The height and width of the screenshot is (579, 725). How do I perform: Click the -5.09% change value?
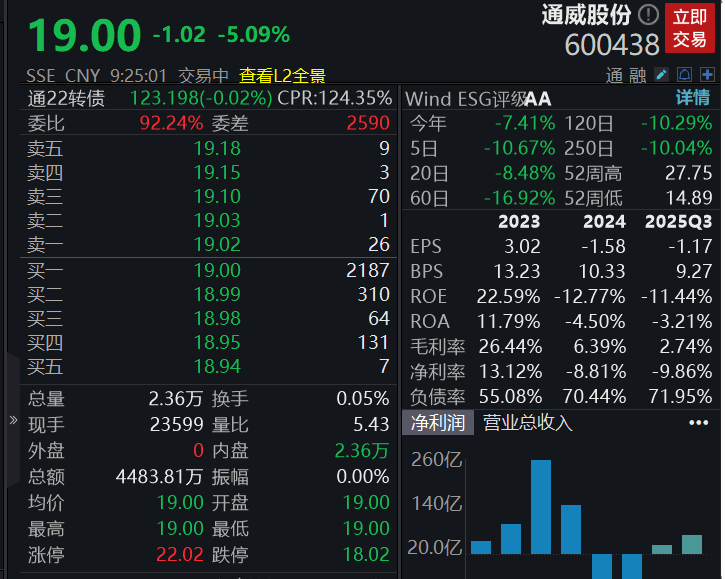pos(253,35)
